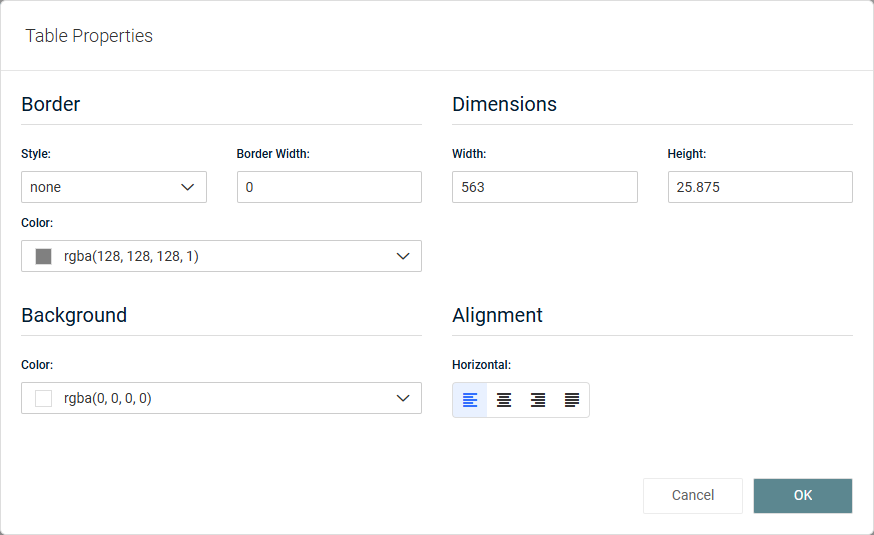
Task: Select align right horizontal alignment
Action: click(x=538, y=400)
